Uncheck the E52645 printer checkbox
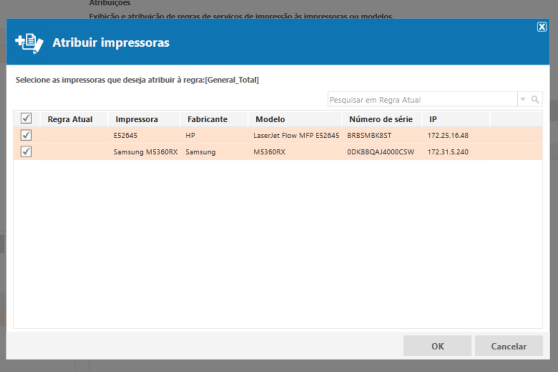Image resolution: width=558 pixels, height=372 pixels. [x=26, y=135]
